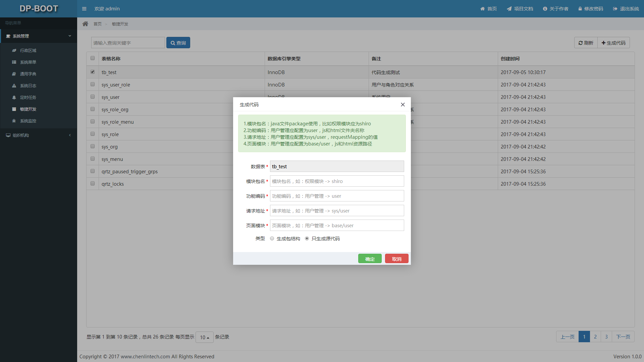Click the 系统菜单 list icon

point(14,62)
